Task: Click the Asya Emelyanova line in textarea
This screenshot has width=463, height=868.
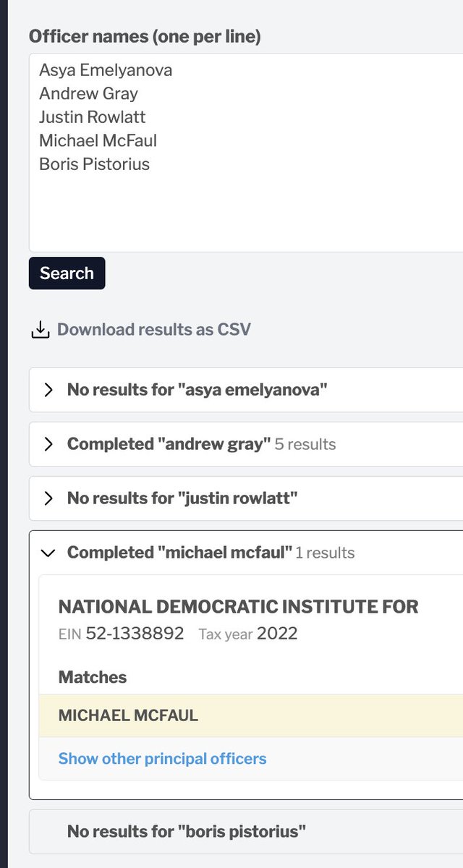Action: 106,70
